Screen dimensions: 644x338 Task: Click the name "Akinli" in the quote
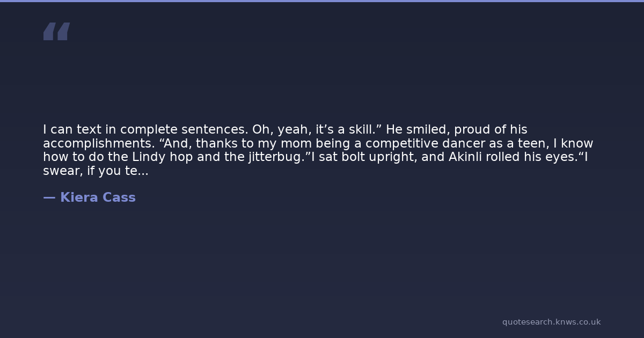coord(465,158)
